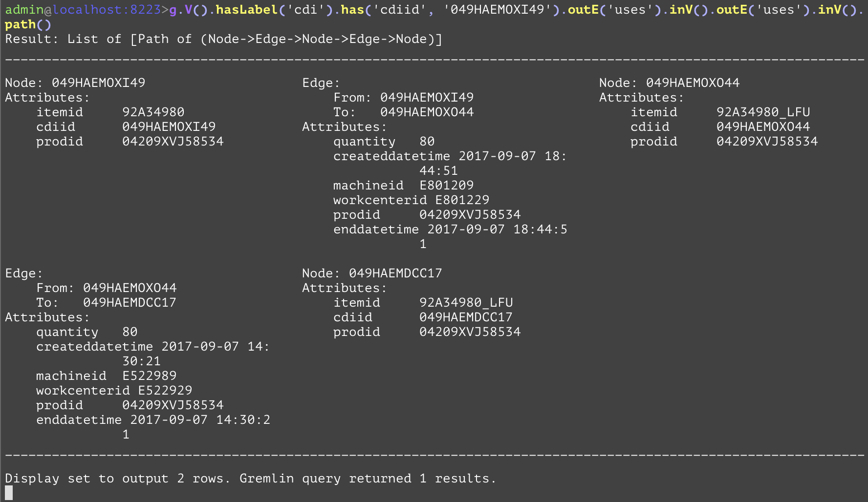Click createddatetime value 2017-09-07 14: in second edge

[x=215, y=347]
